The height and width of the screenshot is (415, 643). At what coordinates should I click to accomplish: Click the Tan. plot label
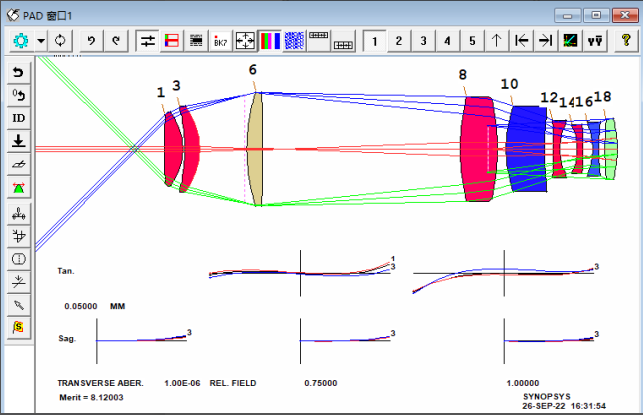point(66,271)
